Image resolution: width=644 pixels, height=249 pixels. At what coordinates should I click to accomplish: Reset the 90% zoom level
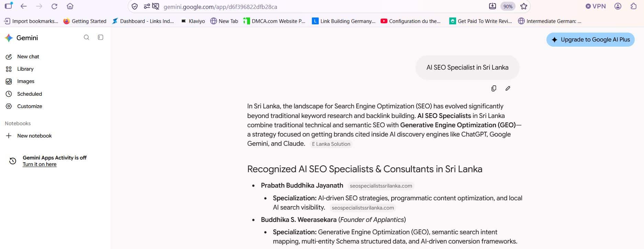coord(508,7)
